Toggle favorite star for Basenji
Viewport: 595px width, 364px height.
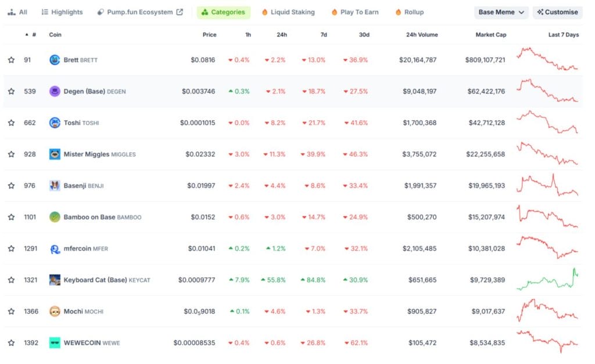click(12, 186)
